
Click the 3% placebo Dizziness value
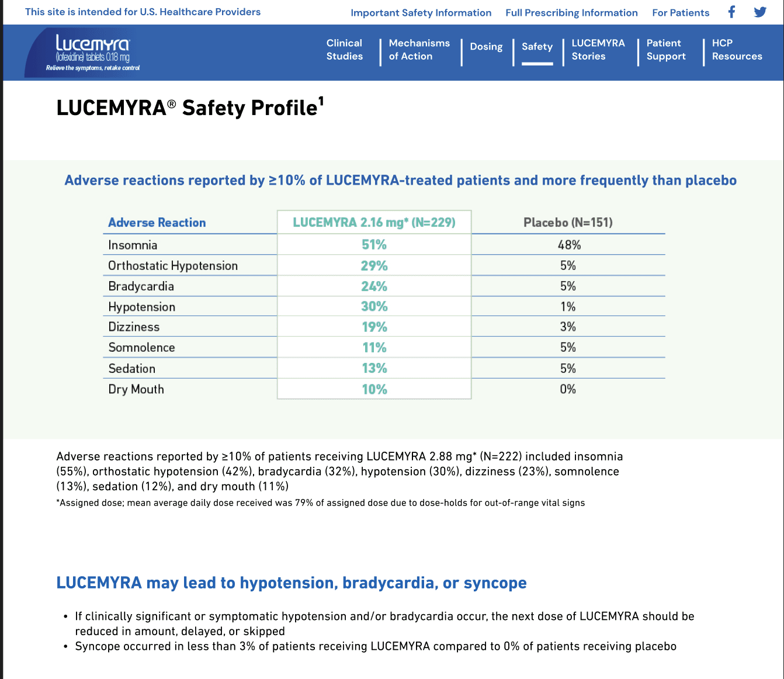(x=568, y=327)
